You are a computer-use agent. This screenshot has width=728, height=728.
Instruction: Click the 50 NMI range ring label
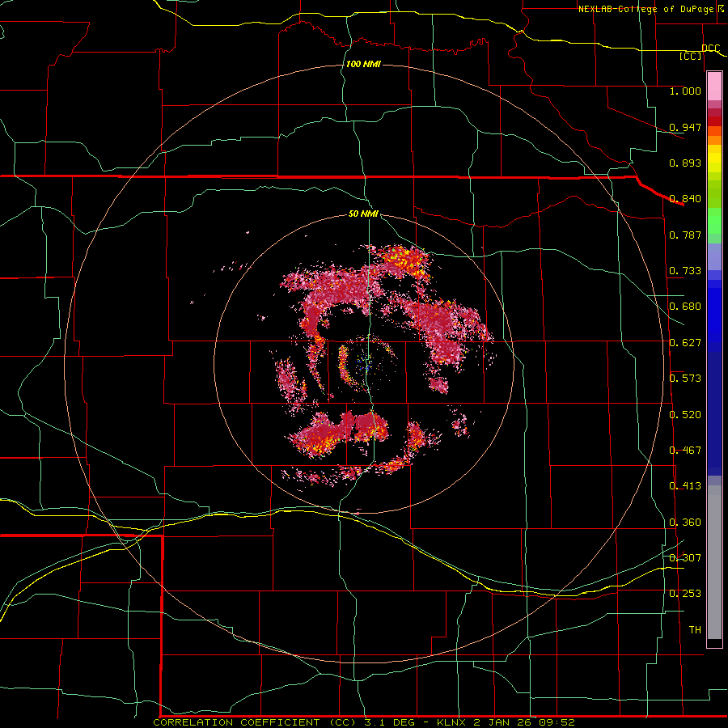[x=363, y=214]
